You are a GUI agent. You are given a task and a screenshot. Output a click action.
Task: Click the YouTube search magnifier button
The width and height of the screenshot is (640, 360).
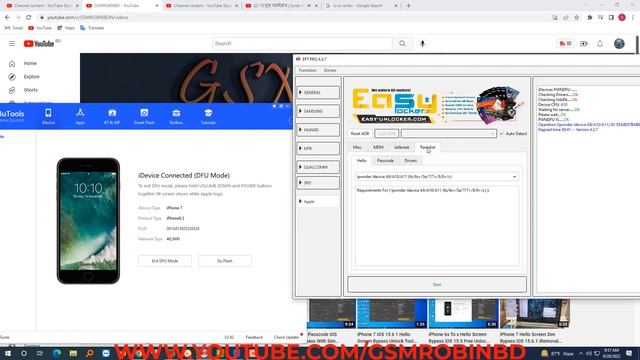tap(402, 43)
